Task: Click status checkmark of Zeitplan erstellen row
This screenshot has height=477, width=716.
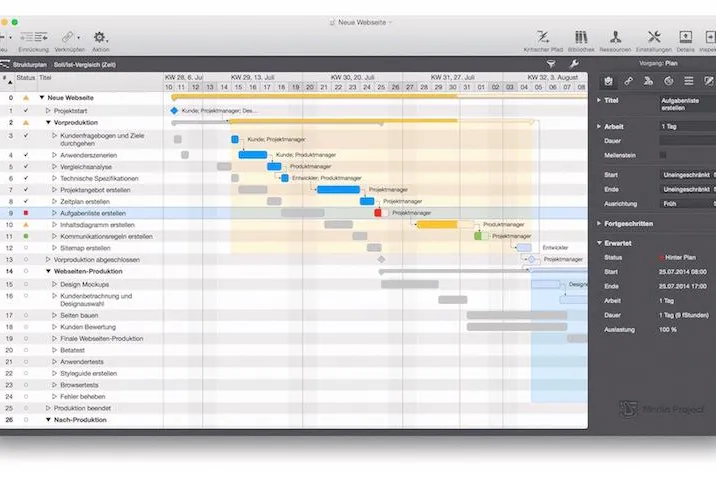Action: point(26,201)
